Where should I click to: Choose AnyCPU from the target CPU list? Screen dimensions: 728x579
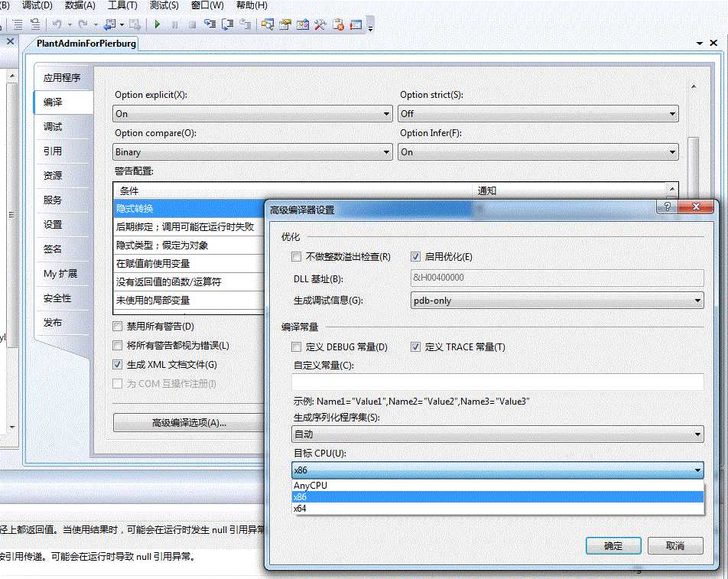click(498, 485)
